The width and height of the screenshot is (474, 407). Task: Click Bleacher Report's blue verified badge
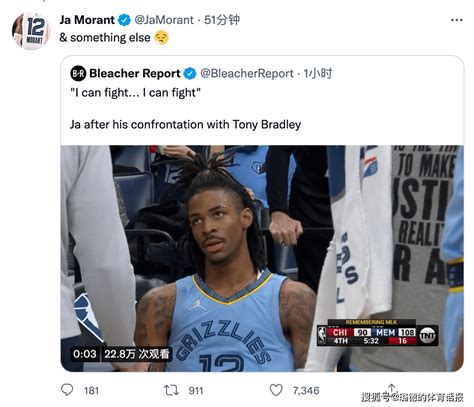click(190, 73)
